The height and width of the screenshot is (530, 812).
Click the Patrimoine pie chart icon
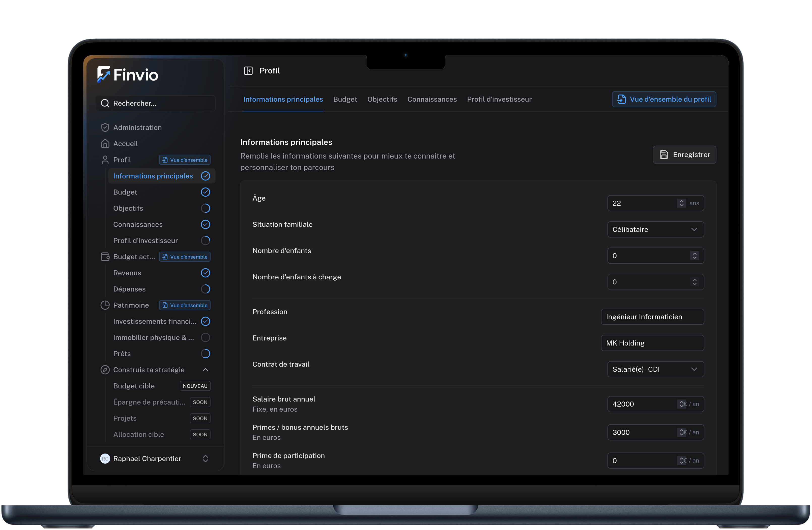(x=105, y=305)
